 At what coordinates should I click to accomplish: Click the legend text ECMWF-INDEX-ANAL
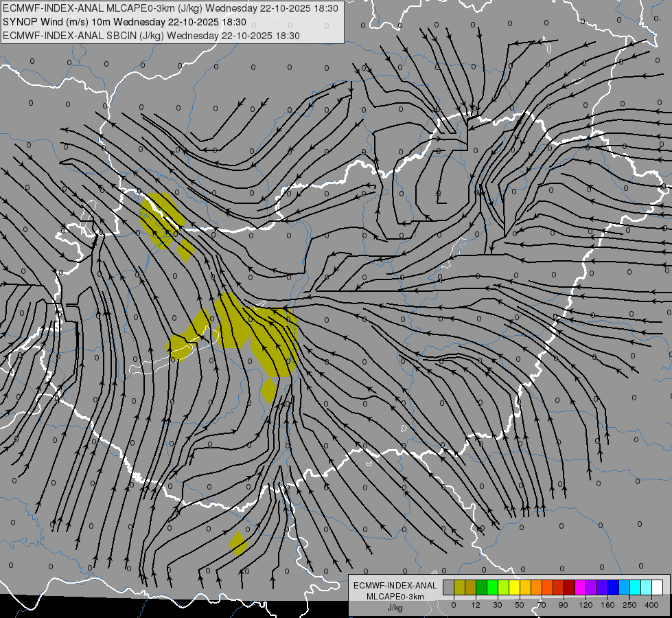coord(395,586)
